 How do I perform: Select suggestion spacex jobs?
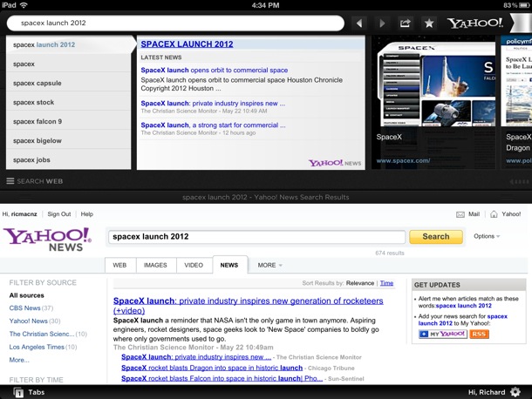point(69,159)
